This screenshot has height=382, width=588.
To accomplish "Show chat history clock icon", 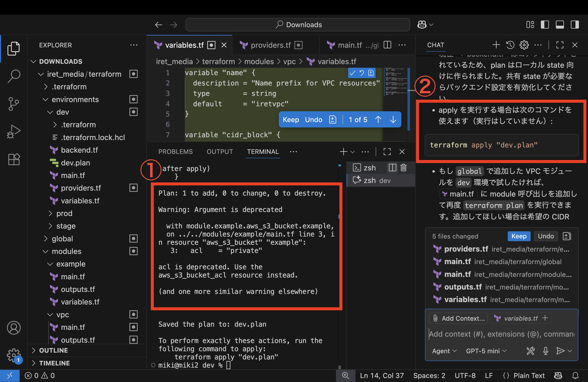I will pos(510,45).
